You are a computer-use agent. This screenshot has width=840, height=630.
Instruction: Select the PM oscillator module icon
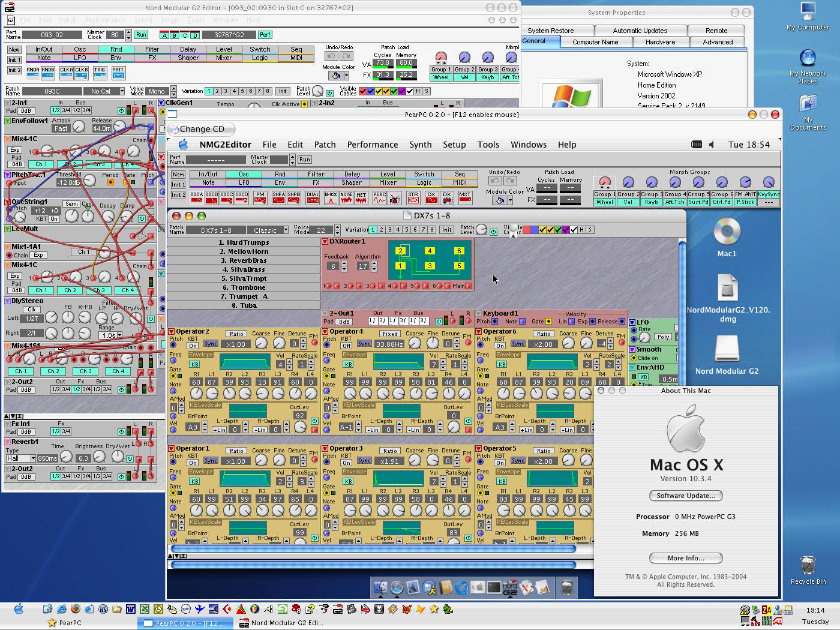click(260, 197)
